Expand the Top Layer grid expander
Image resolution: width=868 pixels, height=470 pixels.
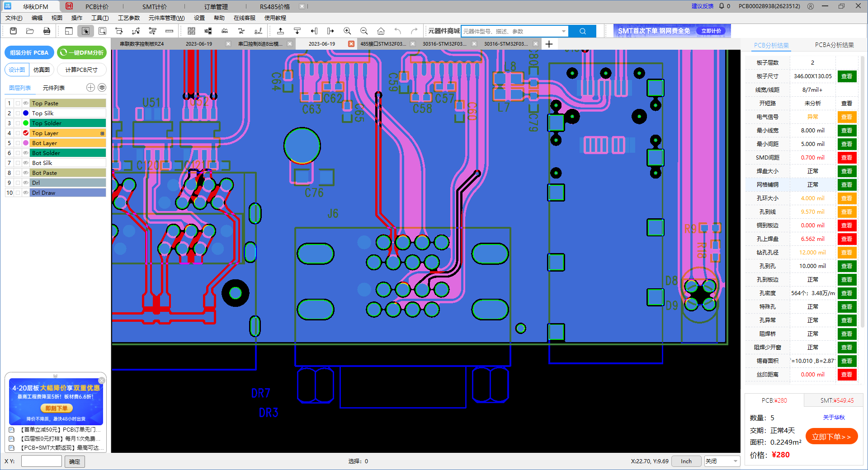102,133
